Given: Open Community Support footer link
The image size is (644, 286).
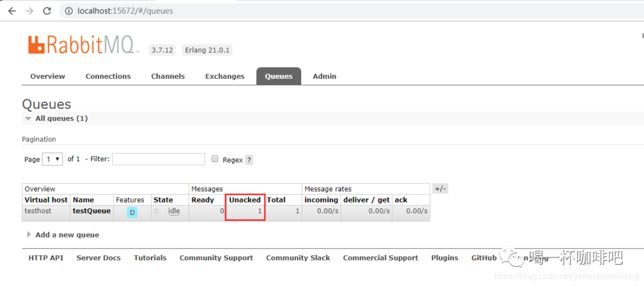Looking at the screenshot, I should tap(216, 258).
